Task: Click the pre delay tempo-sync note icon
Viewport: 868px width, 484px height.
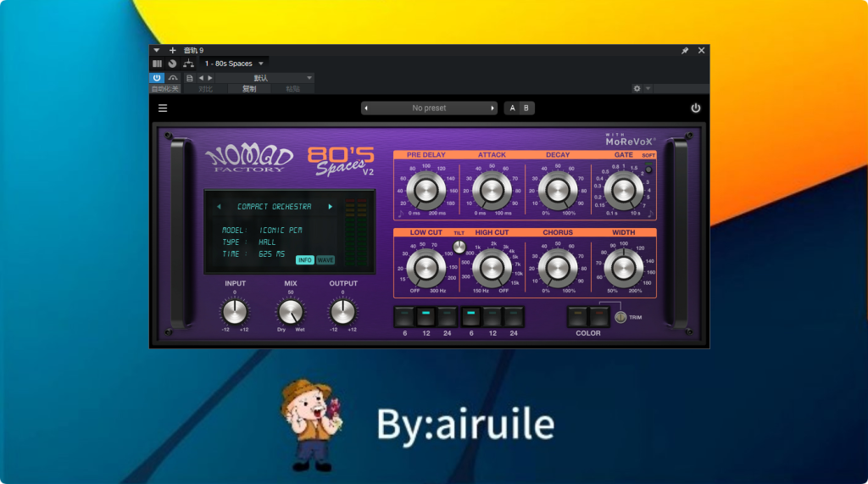Action: [x=401, y=214]
